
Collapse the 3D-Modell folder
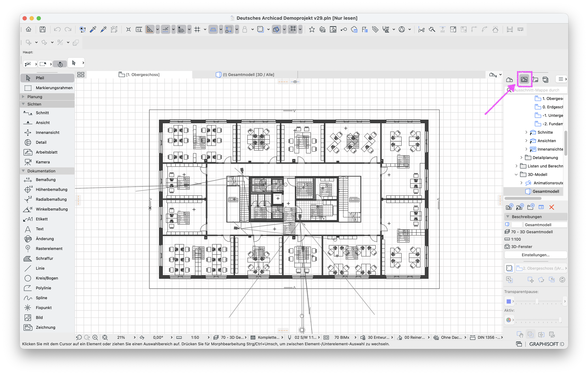click(516, 174)
